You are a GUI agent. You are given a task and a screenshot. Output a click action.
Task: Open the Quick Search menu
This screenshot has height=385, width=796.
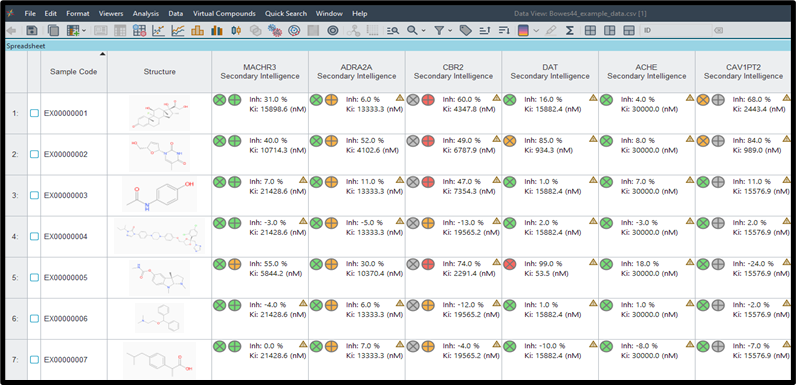(286, 14)
